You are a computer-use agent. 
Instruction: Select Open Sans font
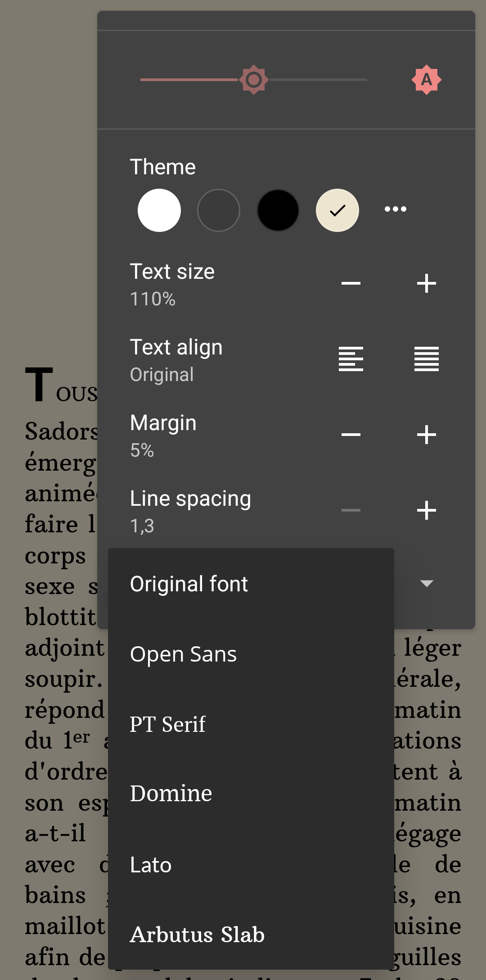pyautogui.click(x=183, y=654)
